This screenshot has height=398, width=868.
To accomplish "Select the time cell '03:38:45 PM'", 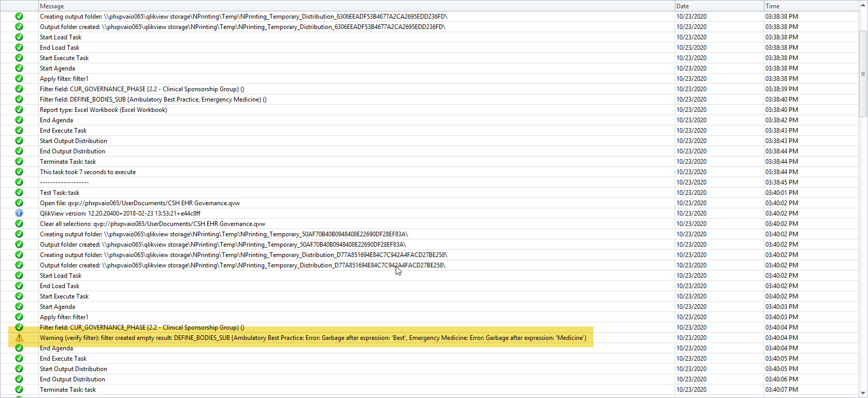I will (782, 182).
